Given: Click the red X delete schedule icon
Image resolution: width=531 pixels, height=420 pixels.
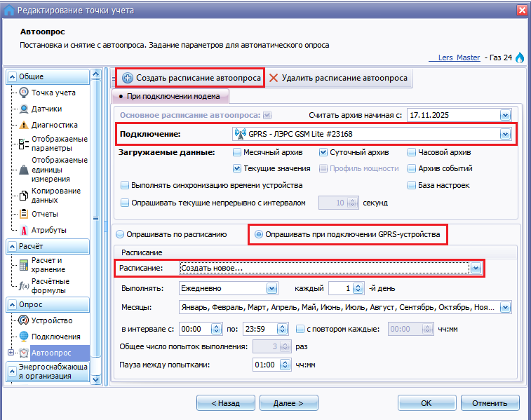Looking at the screenshot, I should [x=274, y=78].
